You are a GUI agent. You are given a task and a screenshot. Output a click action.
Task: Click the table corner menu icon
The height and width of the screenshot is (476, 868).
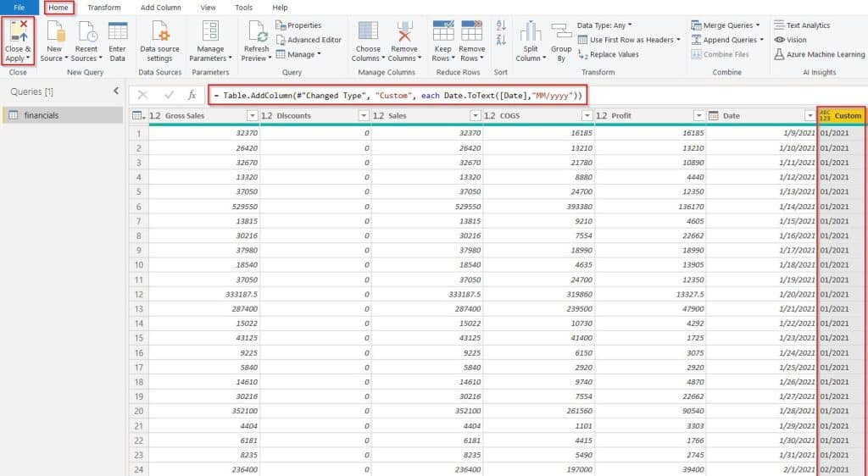[138, 115]
